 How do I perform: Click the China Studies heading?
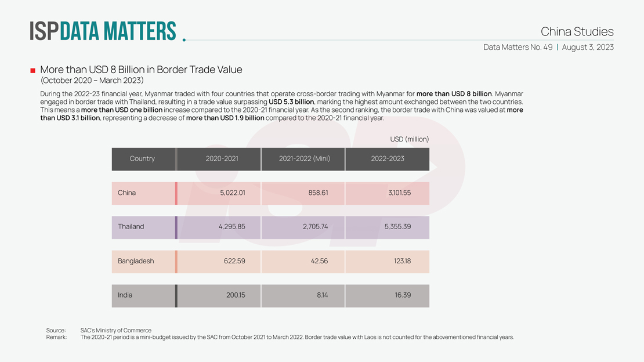(x=577, y=31)
